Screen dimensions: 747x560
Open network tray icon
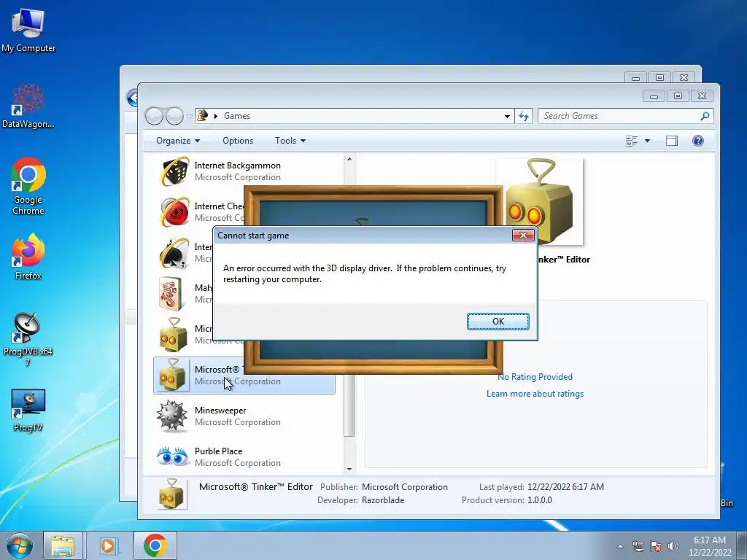(x=638, y=546)
